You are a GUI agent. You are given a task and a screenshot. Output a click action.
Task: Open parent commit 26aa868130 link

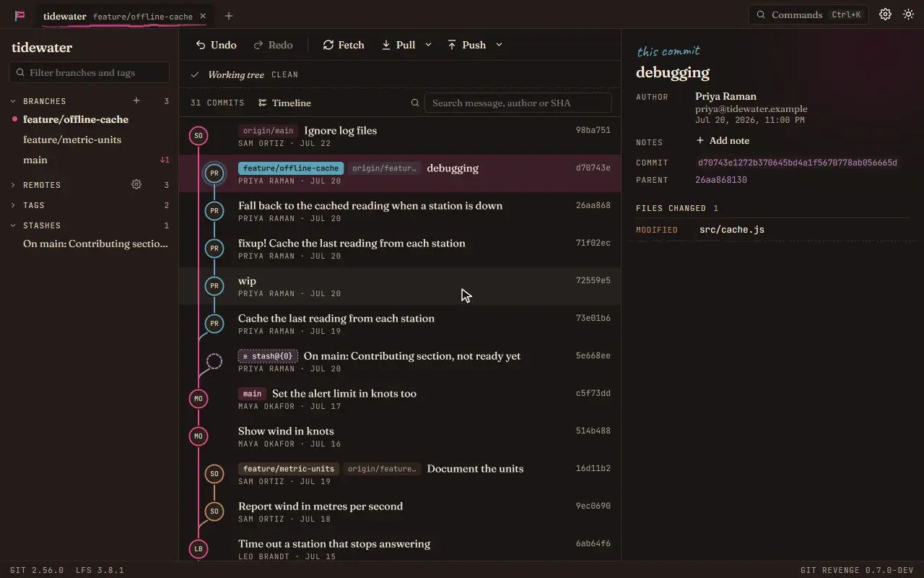point(721,180)
